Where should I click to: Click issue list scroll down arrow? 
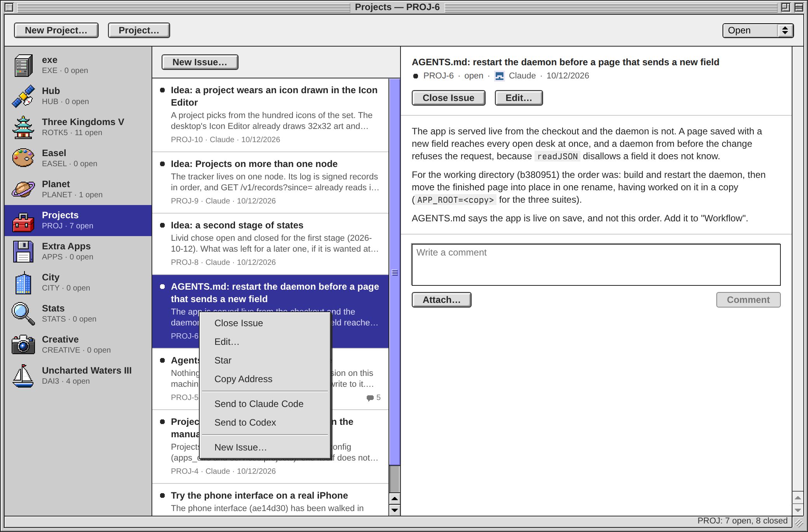tap(395, 510)
